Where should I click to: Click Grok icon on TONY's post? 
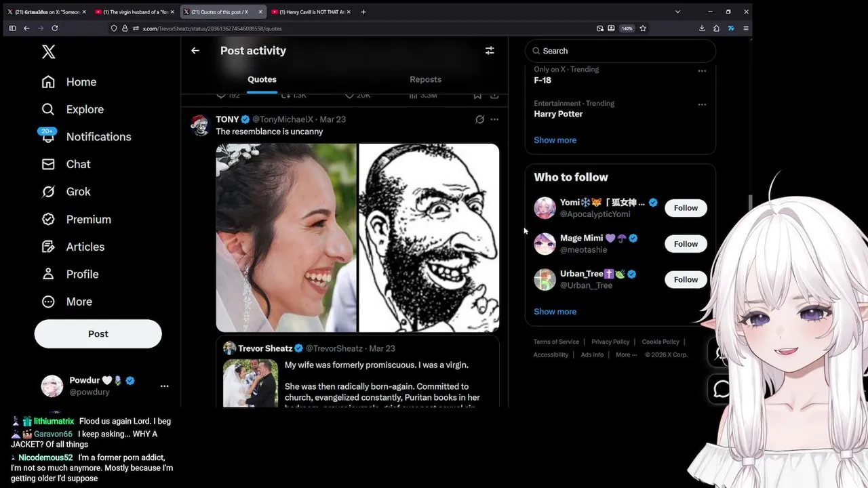point(479,119)
